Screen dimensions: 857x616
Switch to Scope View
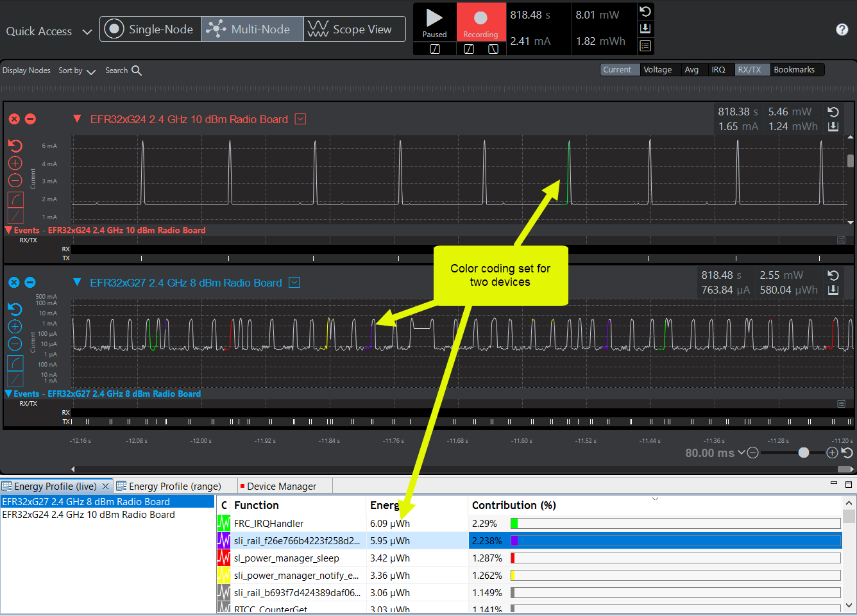[354, 29]
